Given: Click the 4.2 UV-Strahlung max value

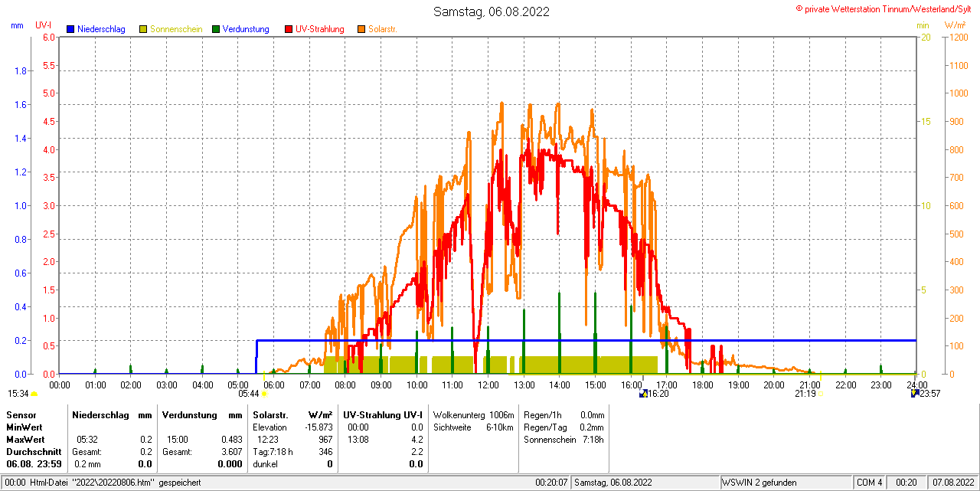Looking at the screenshot, I should (x=416, y=440).
